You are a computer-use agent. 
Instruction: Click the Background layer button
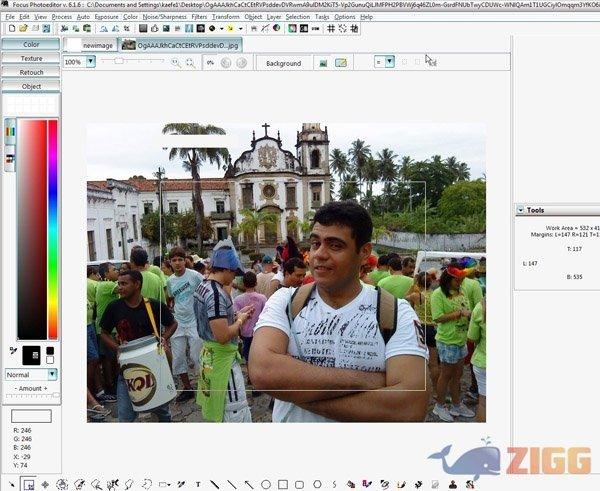pyautogui.click(x=283, y=63)
